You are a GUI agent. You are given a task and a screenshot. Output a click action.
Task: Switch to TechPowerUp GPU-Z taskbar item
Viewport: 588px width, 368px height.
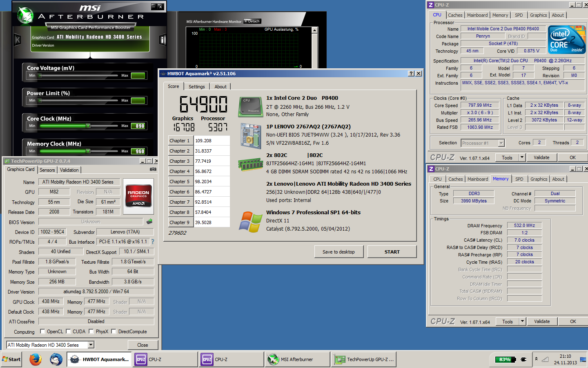[x=364, y=359]
